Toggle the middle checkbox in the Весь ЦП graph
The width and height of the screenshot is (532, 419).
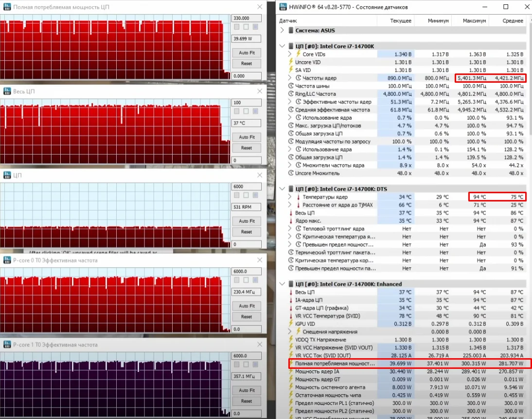click(246, 111)
